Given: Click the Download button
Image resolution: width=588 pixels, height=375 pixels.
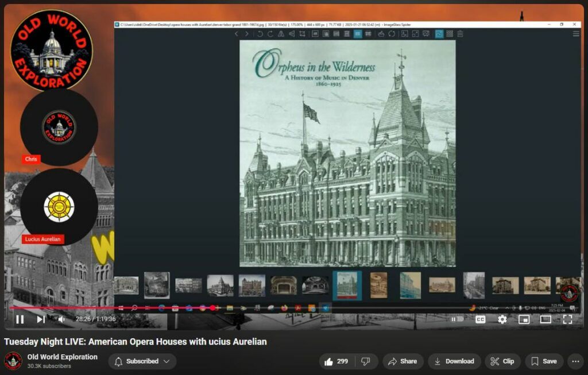Looking at the screenshot, I should click(454, 361).
